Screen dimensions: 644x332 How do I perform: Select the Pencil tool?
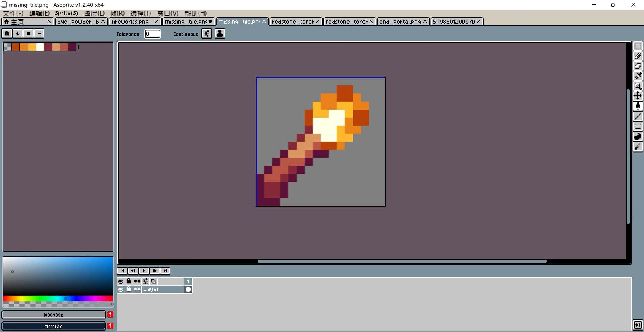(x=638, y=56)
